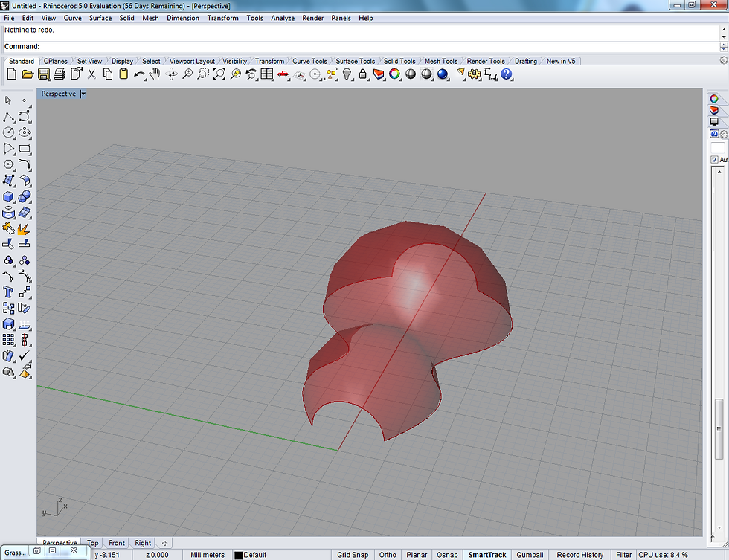The width and height of the screenshot is (729, 560).
Task: Activate the Pan view hand icon
Action: (155, 74)
